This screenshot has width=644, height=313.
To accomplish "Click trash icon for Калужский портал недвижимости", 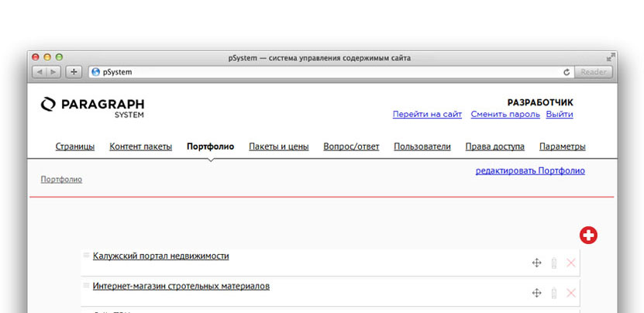I will point(553,263).
